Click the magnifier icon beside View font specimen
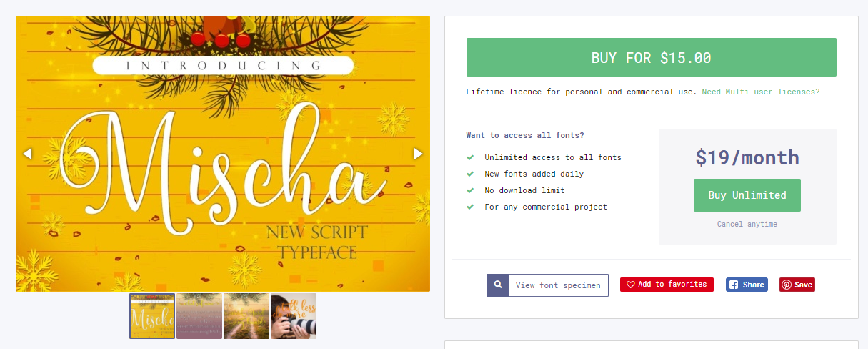This screenshot has width=868, height=349. coord(498,285)
